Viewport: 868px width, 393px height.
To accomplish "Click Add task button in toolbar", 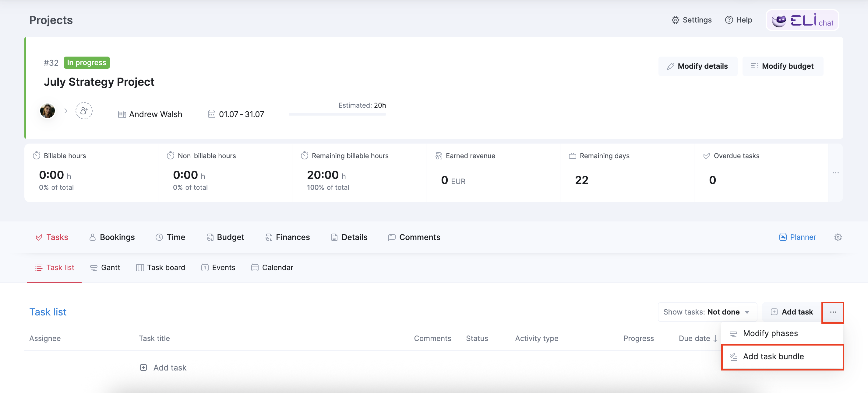I will (792, 312).
